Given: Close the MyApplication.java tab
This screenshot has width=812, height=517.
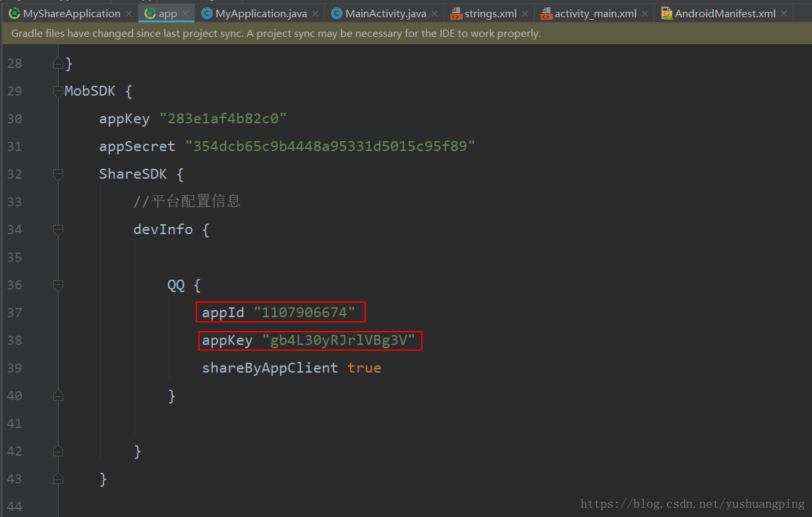Looking at the screenshot, I should coord(315,14).
